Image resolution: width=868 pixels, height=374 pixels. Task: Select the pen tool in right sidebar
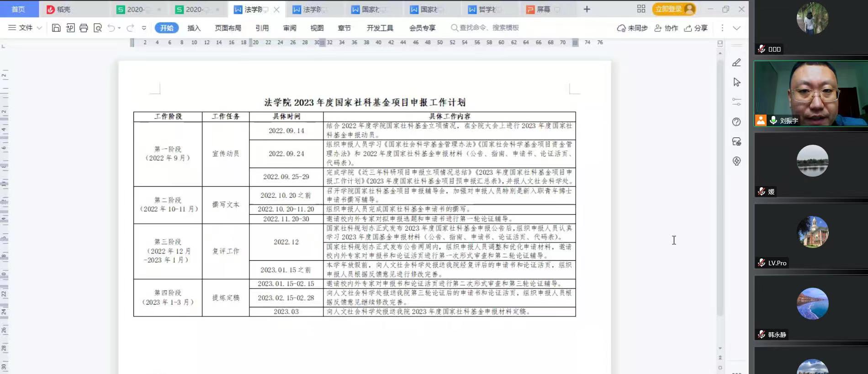coord(736,63)
